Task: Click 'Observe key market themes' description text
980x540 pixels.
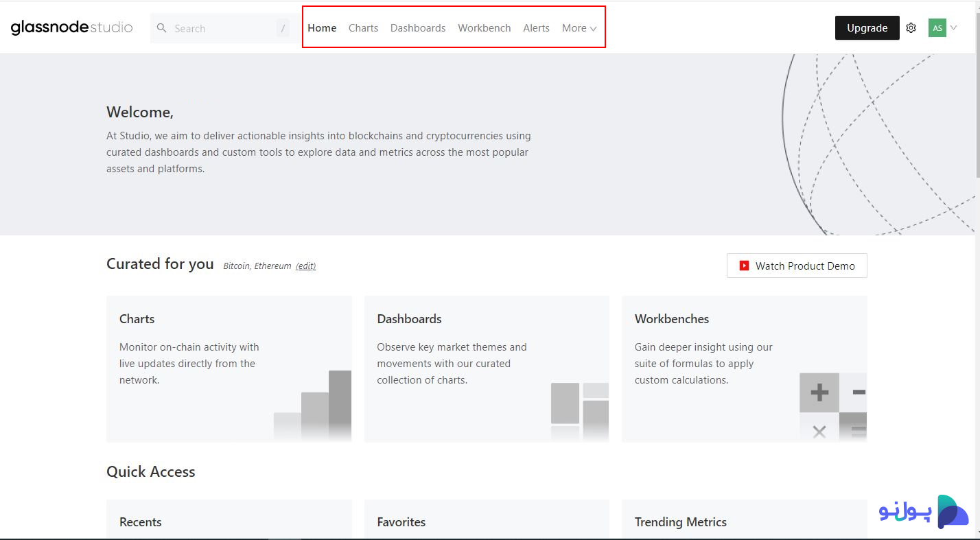Action: tap(452, 364)
